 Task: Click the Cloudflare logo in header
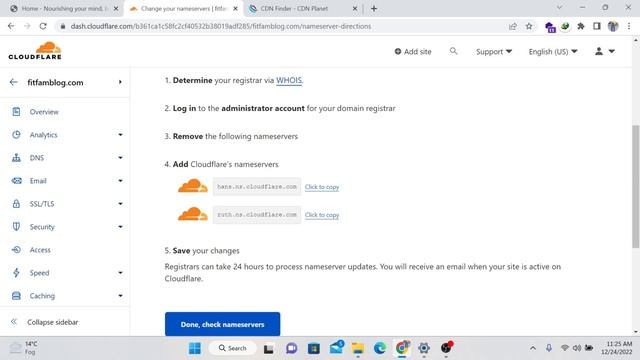[x=35, y=51]
